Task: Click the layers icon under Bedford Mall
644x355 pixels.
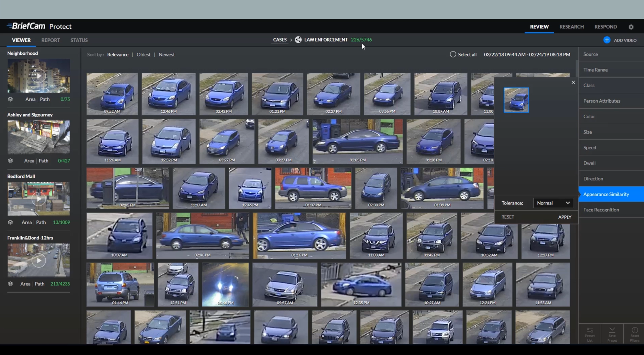Action: (11, 222)
